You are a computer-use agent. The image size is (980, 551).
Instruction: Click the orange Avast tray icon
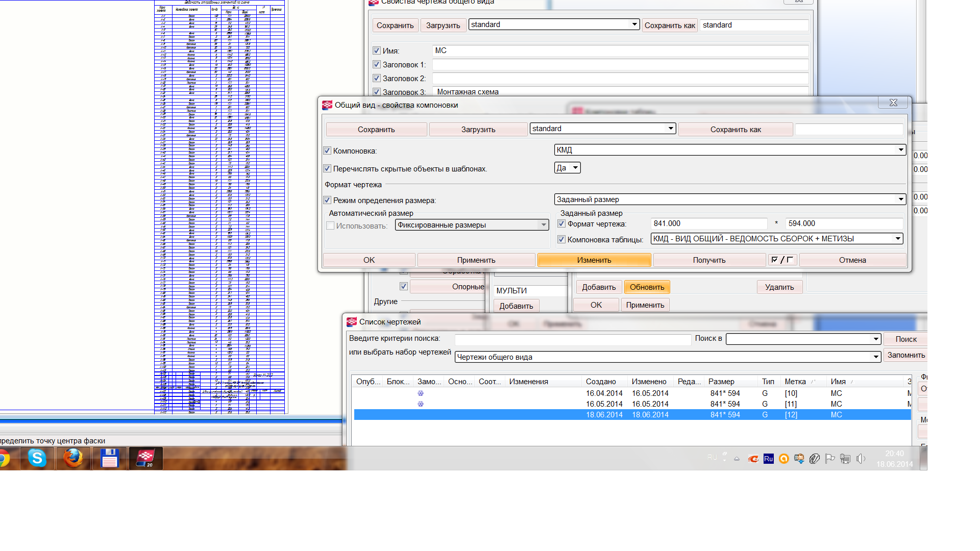[784, 459]
